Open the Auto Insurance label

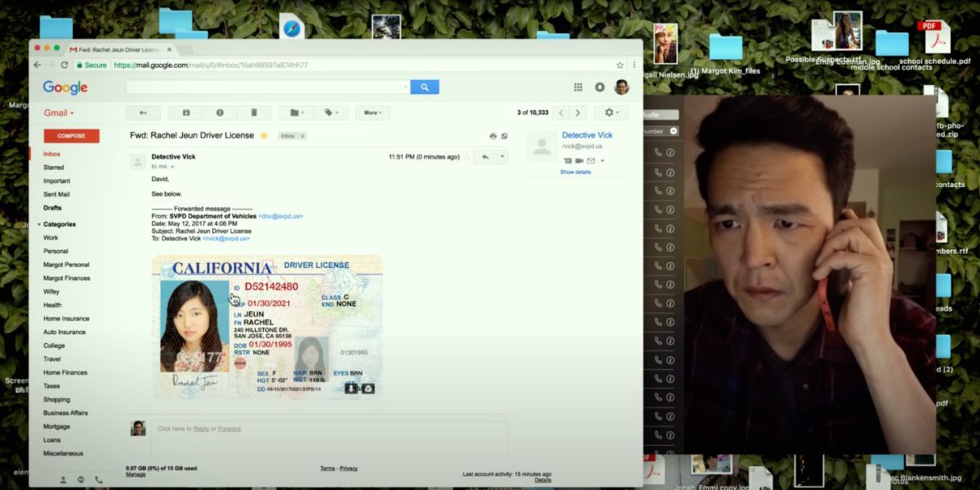point(65,332)
